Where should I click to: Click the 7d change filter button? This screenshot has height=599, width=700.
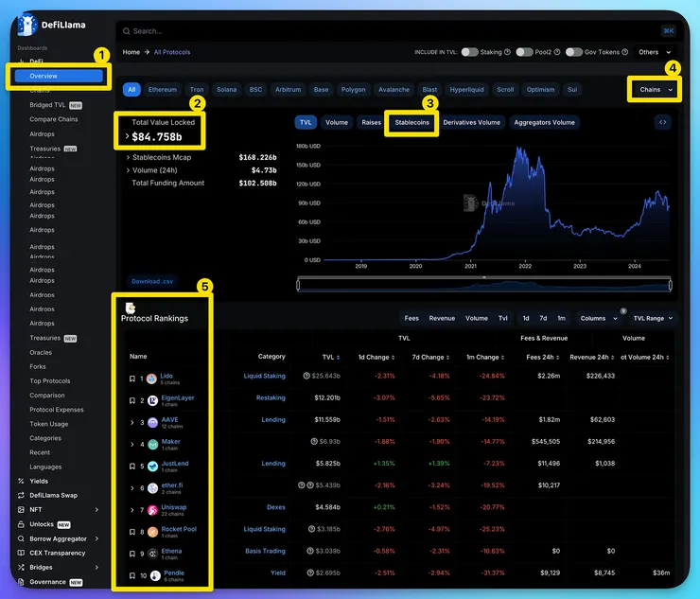click(x=543, y=319)
